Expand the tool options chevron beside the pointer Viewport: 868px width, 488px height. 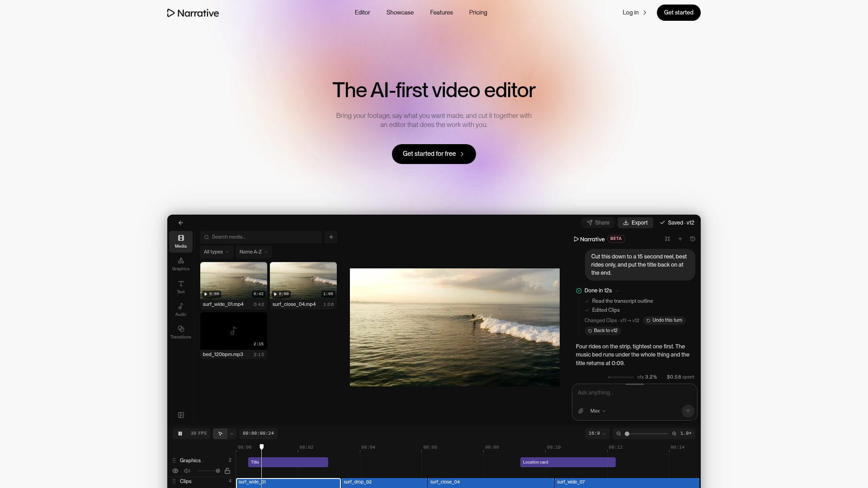click(x=232, y=434)
